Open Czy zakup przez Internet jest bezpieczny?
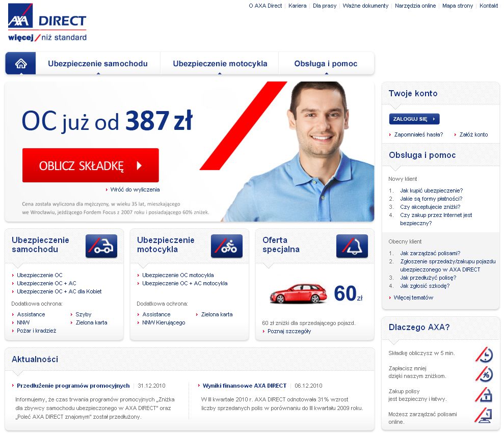The width and height of the screenshot is (504, 434). [x=436, y=219]
